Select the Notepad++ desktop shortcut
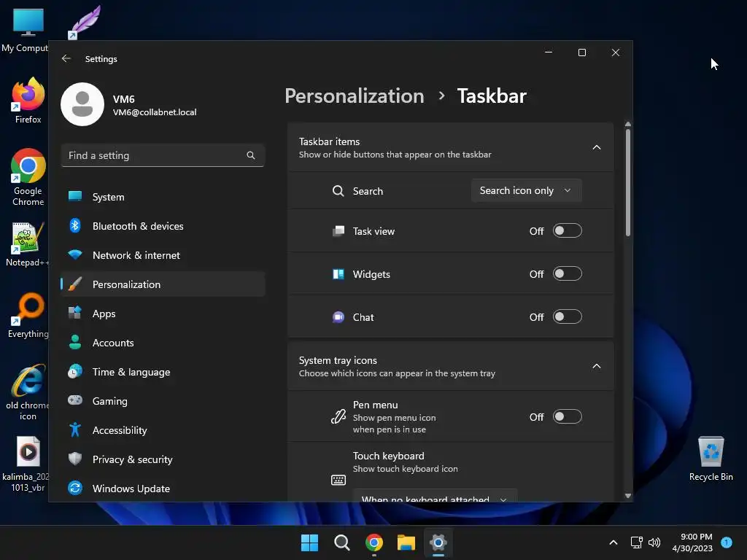Screen dimensions: 747x560 tap(28, 244)
